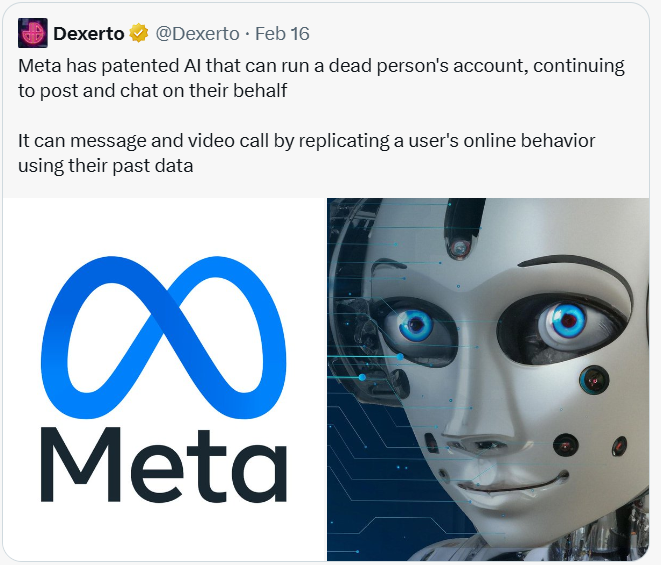Viewport: 661px width, 565px height.
Task: Open the @Dexerto handle link
Action: click(197, 34)
